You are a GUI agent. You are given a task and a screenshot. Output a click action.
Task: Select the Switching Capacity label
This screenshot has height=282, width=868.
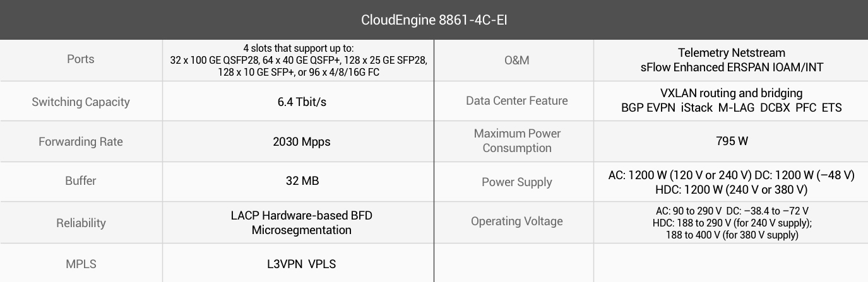click(81, 102)
